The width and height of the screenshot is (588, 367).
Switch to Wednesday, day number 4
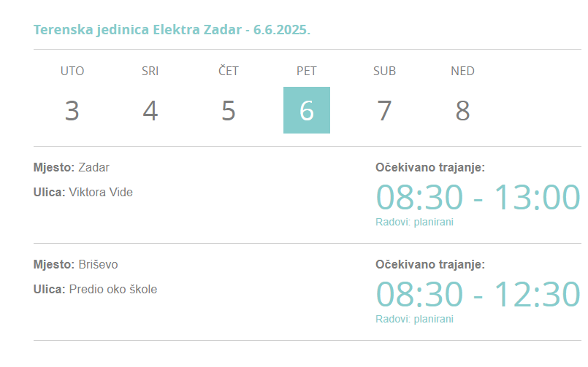pos(150,111)
